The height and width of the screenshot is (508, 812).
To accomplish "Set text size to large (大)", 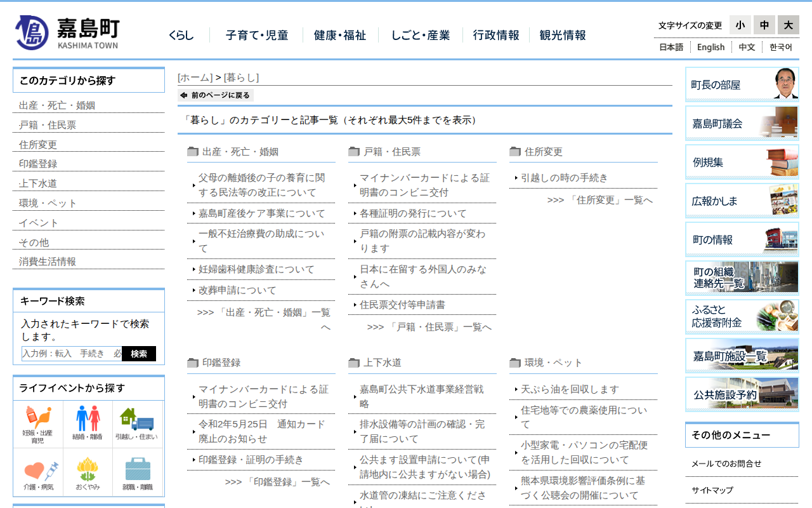I will [x=789, y=25].
